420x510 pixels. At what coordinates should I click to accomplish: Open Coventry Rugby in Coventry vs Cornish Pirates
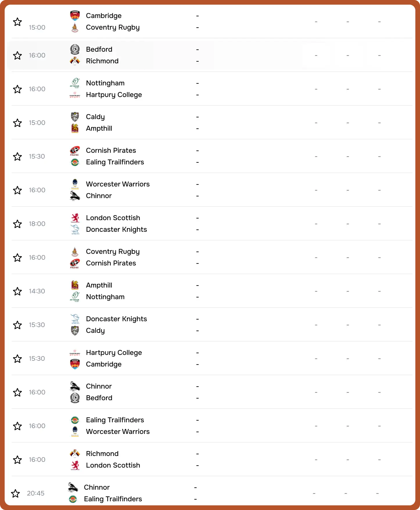click(113, 252)
